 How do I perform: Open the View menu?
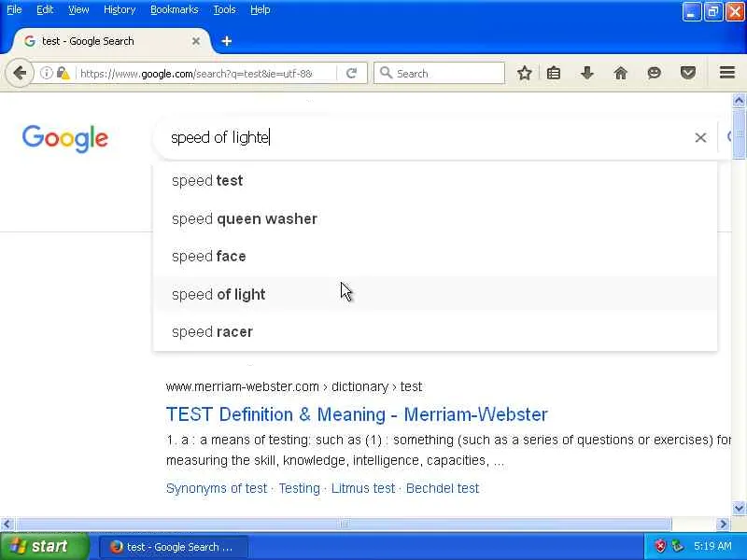click(78, 9)
